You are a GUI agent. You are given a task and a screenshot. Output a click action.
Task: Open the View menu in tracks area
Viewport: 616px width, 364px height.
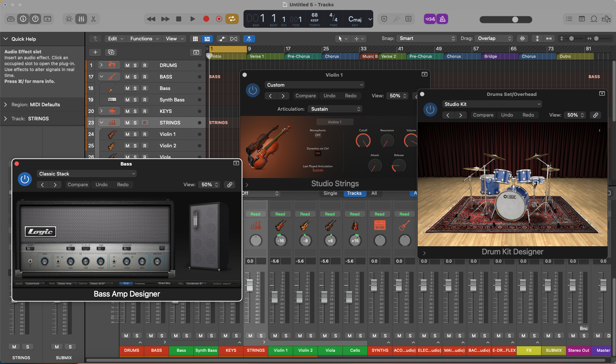click(174, 39)
